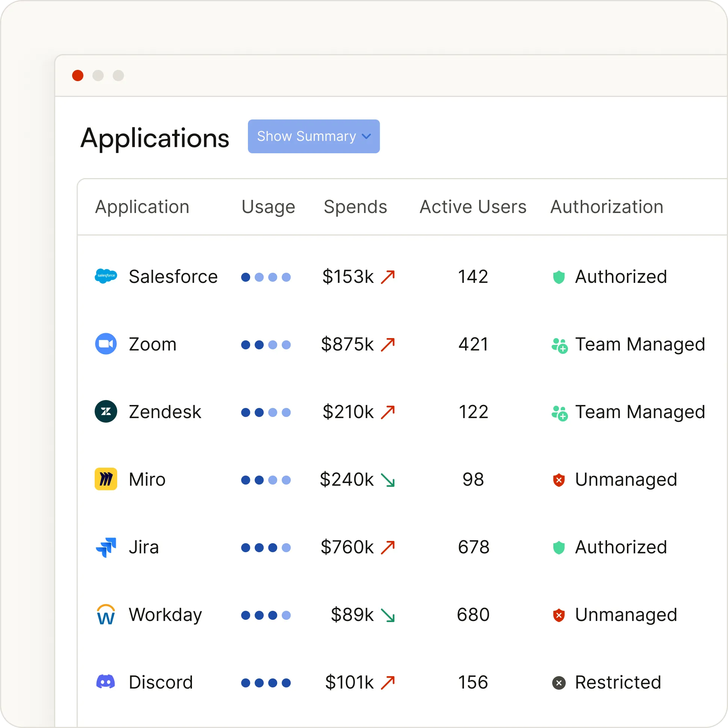
Task: Click the up arrow next to $101k
Action: click(388, 683)
